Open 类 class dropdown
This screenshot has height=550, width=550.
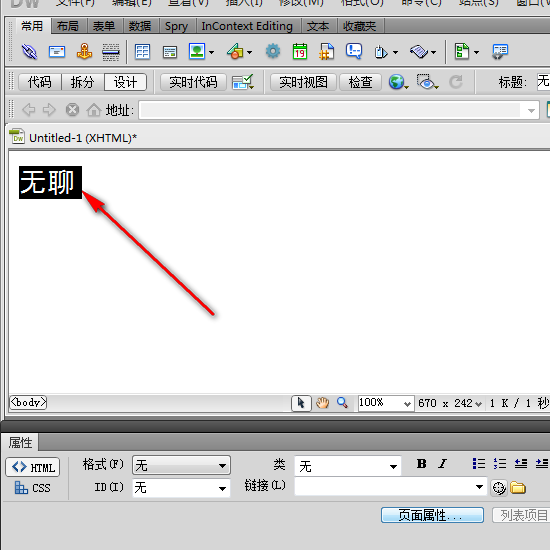(x=348, y=466)
